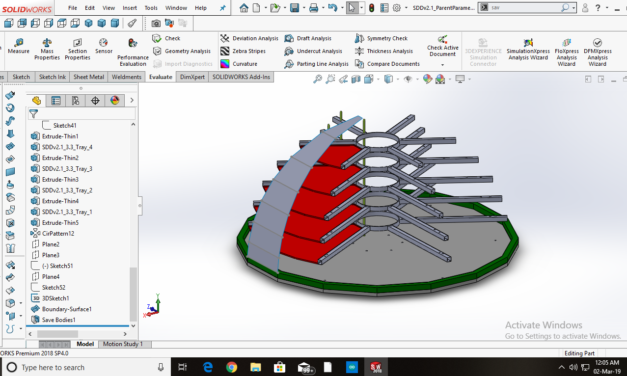Launch SimulationXpress Analysis Wizard
The width and height of the screenshot is (627, 376).
[x=528, y=50]
